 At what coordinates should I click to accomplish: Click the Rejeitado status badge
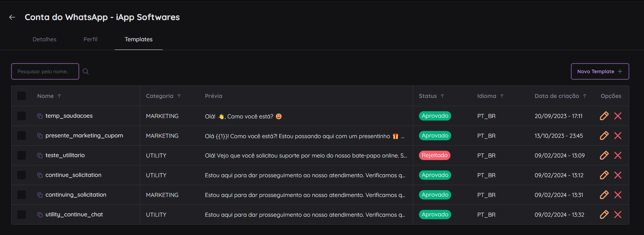coord(434,155)
